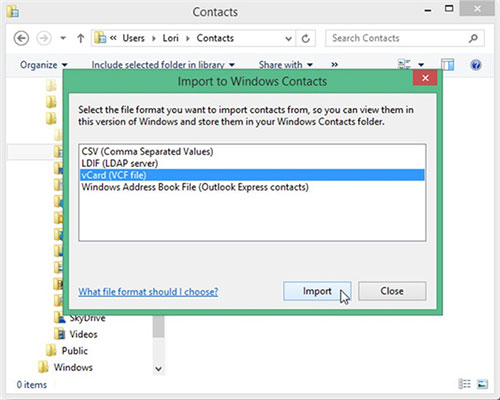
Task: Click the Users breadcrumb in address bar
Action: click(133, 38)
